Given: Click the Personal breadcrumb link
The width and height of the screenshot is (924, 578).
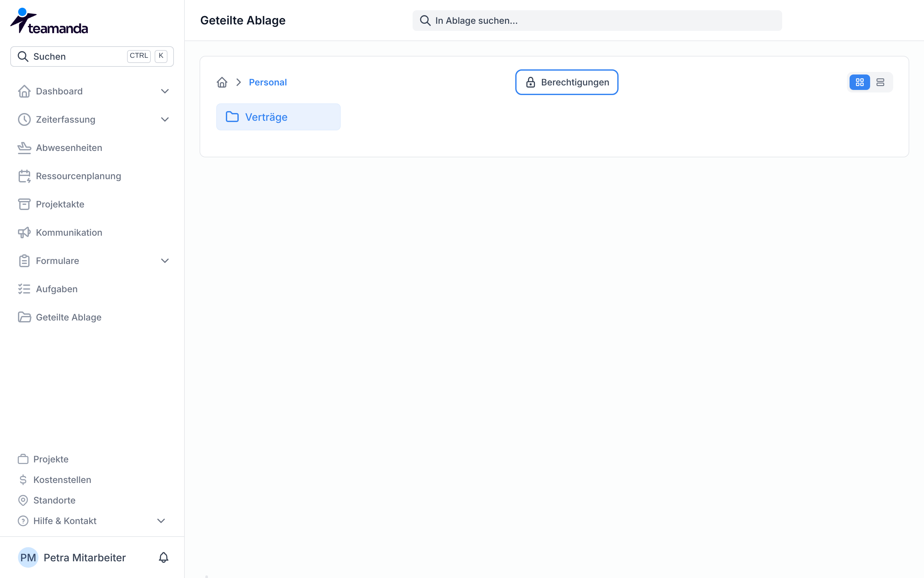Looking at the screenshot, I should (268, 82).
